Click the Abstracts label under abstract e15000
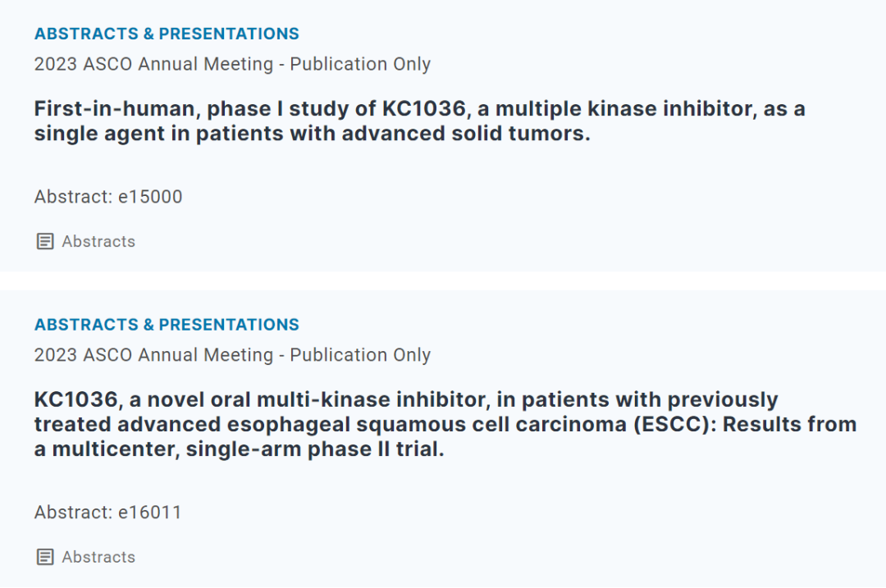Screen dimensions: 886x588 point(98,241)
